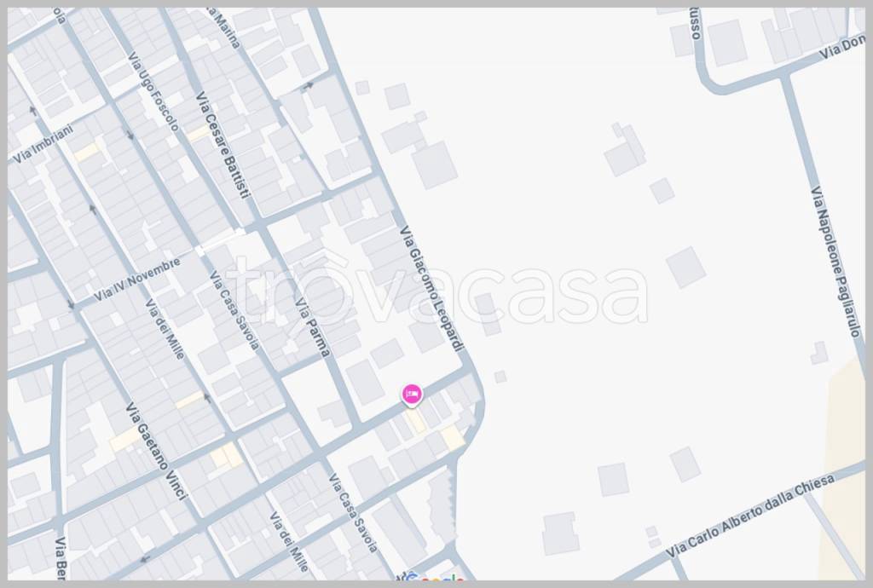Click the large gray building east of Via Giacomo Leopardi
The height and width of the screenshot is (588, 873).
pyautogui.click(x=434, y=164)
